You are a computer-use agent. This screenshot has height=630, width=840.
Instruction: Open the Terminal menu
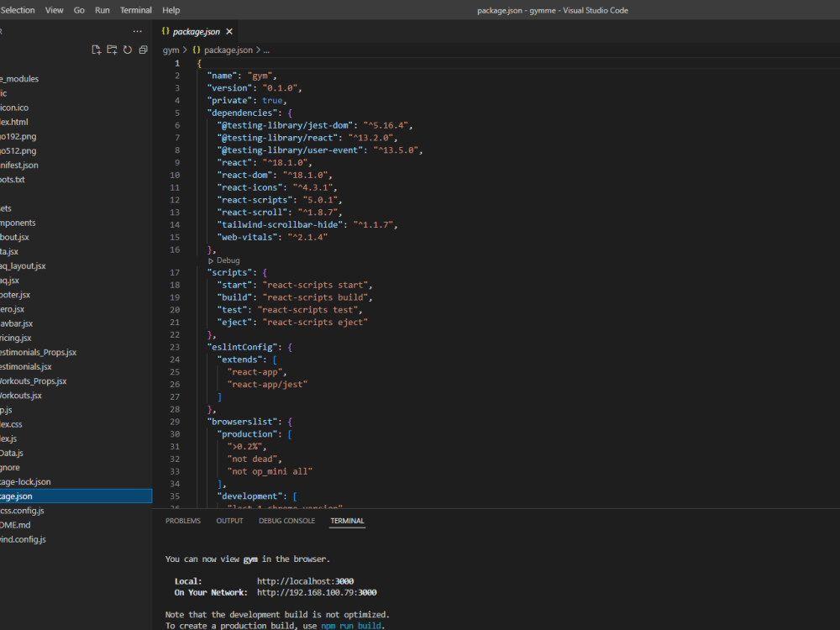[x=136, y=10]
